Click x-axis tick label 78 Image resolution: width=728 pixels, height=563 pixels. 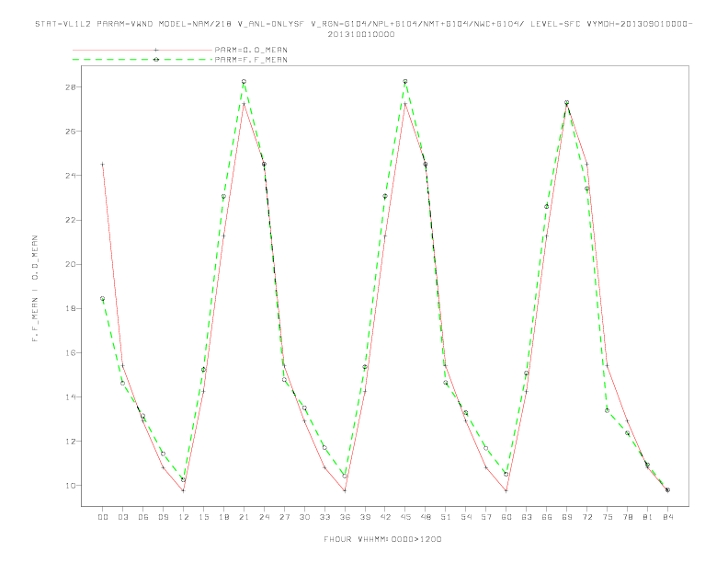(627, 517)
